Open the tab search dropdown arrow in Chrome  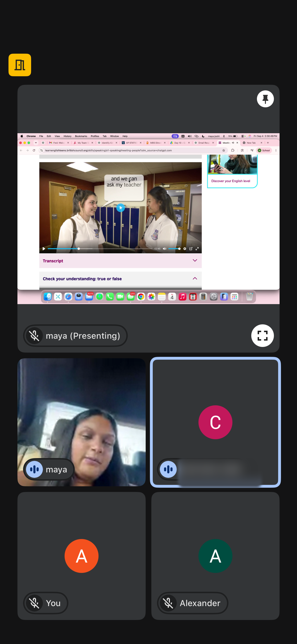(x=36, y=143)
